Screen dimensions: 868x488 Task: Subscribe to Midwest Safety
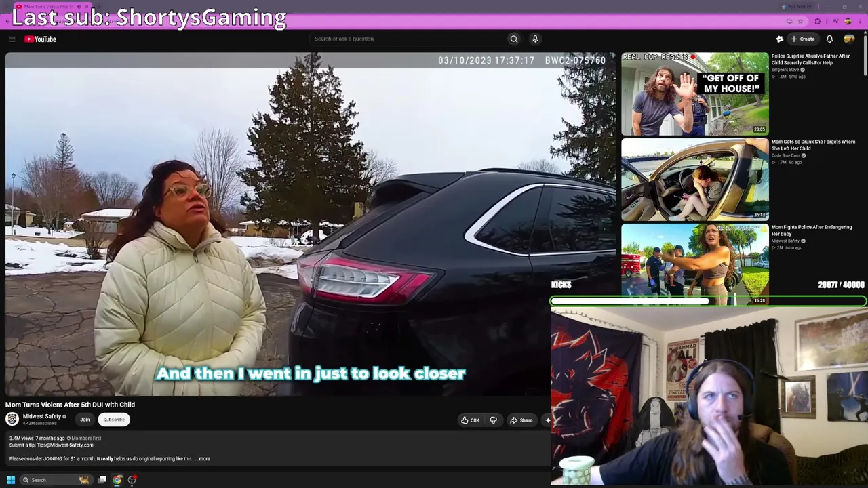[x=114, y=420]
